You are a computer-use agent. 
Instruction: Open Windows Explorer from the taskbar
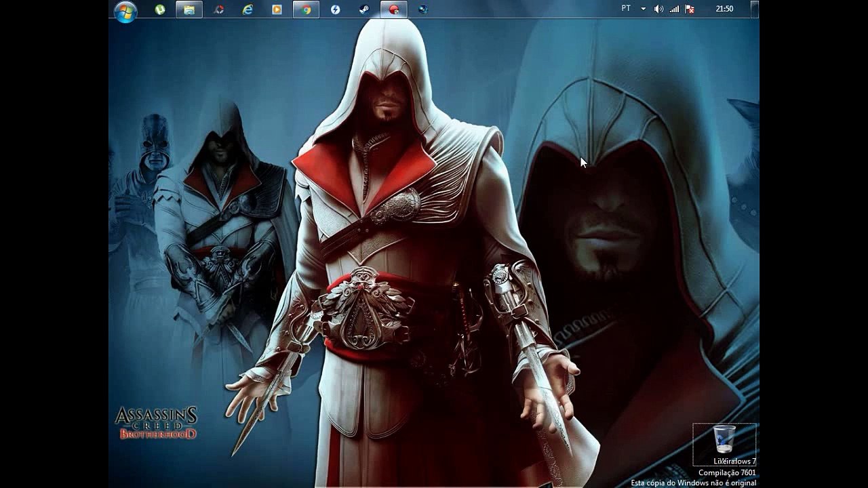click(189, 9)
